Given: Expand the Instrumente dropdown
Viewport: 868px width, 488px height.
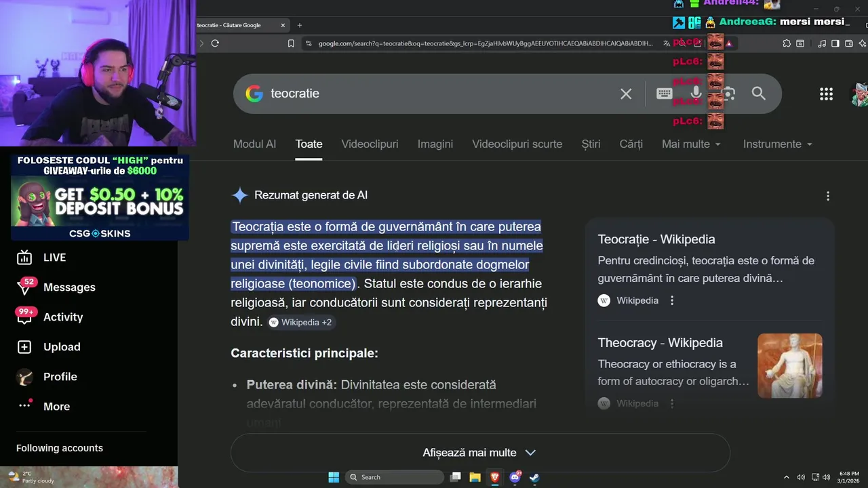Looking at the screenshot, I should [x=777, y=144].
